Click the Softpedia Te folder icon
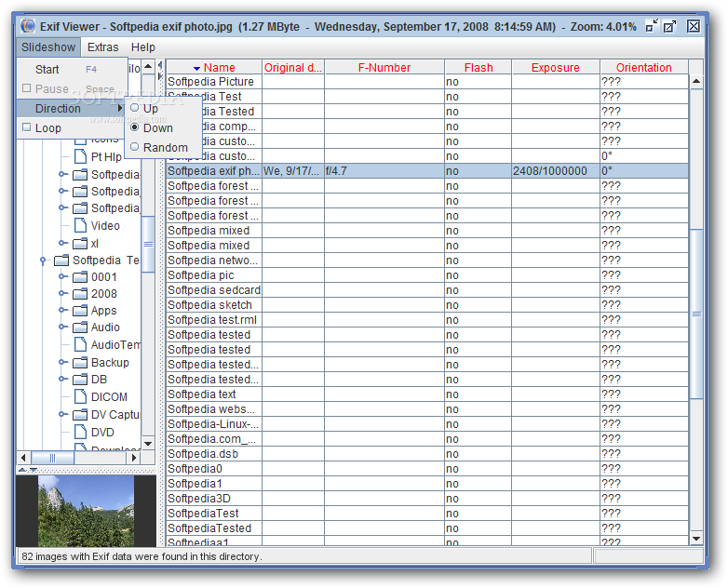This screenshot has width=728, height=588. 61,261
